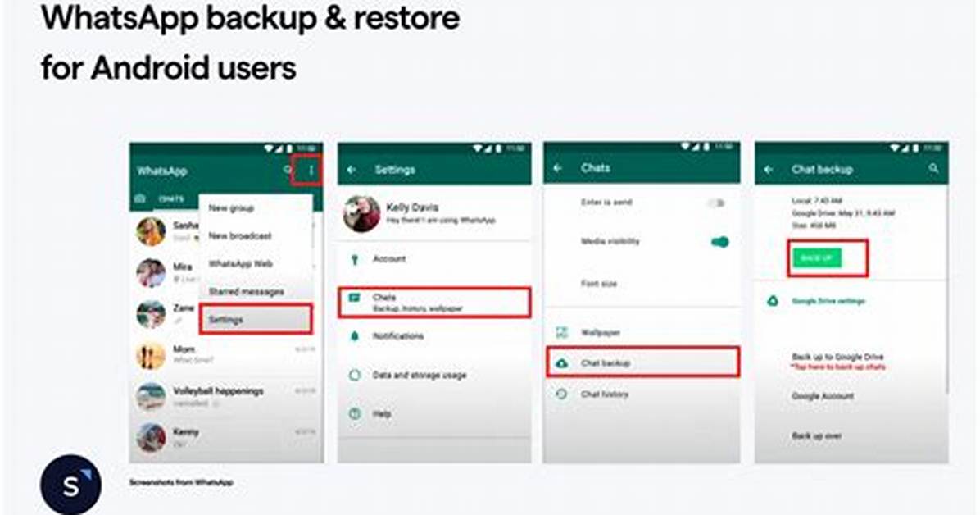Tap Kenny's avatar thumbnail
The height and width of the screenshot is (515, 980).
click(151, 437)
